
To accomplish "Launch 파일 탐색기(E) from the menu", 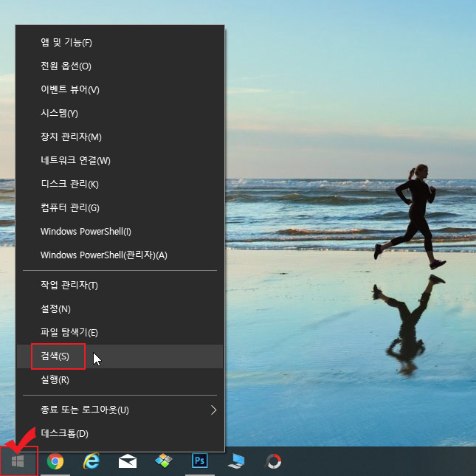I will pos(120,333).
